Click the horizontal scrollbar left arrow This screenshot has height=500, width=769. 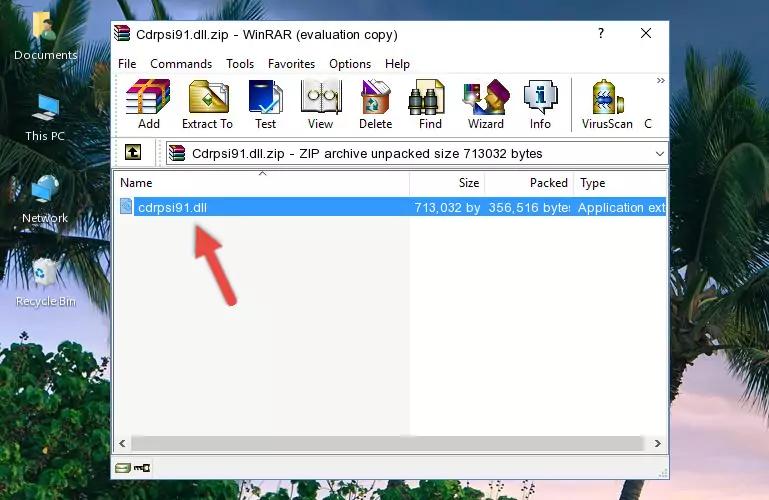point(123,443)
